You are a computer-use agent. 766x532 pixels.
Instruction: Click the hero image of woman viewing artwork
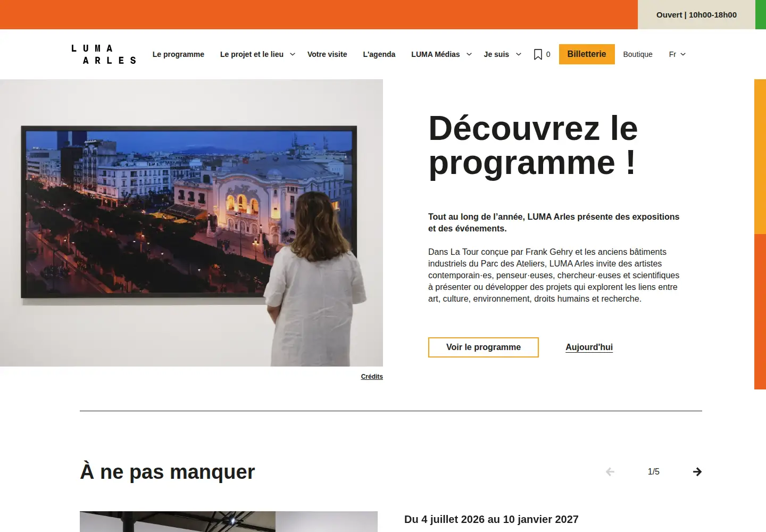coord(191,223)
